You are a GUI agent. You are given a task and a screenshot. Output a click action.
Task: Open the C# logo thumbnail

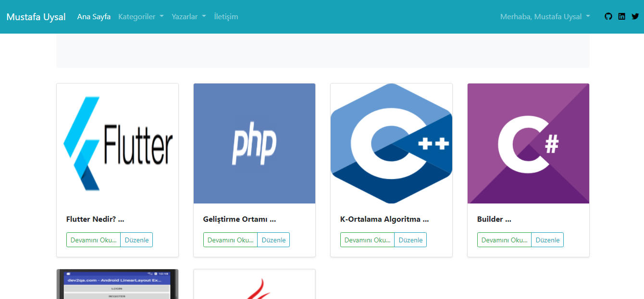click(529, 144)
